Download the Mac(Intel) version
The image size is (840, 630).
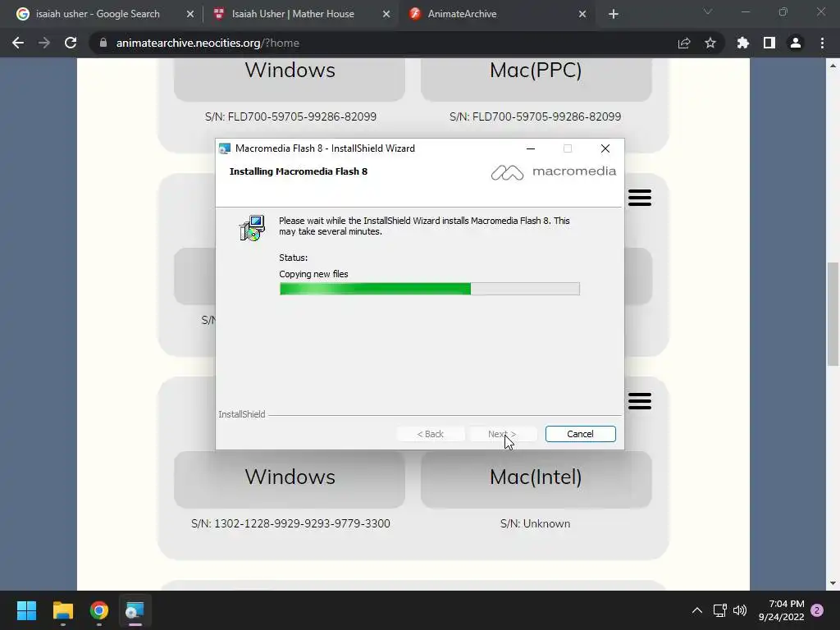coord(536,479)
